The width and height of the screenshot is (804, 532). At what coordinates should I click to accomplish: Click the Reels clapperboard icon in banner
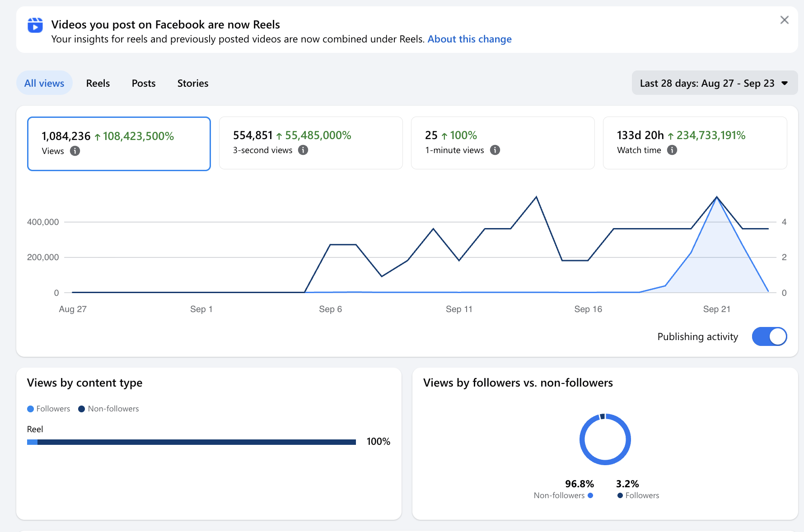35,25
